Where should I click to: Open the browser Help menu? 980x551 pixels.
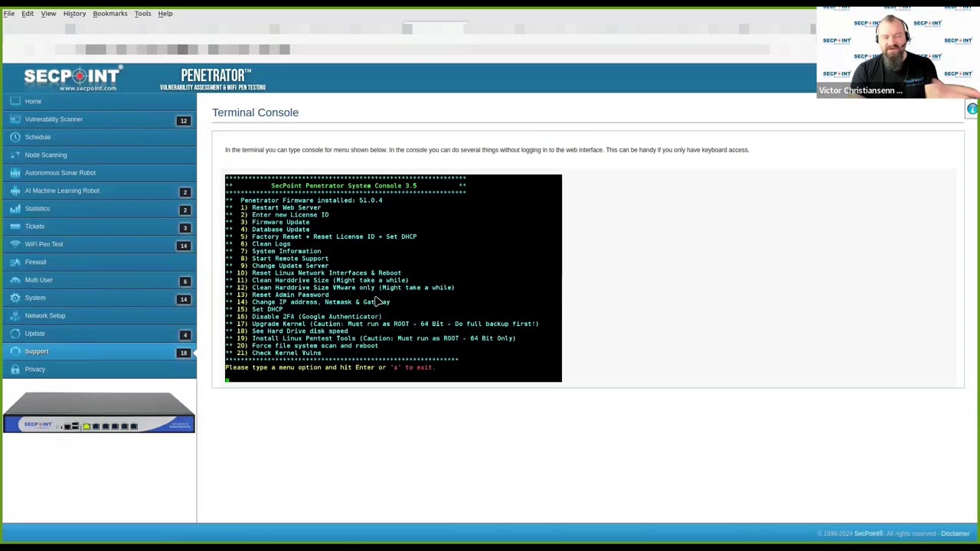point(165,13)
